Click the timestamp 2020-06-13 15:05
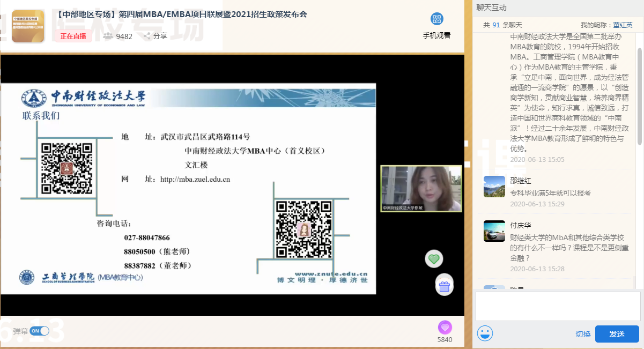This screenshot has width=644, height=349. [537, 160]
